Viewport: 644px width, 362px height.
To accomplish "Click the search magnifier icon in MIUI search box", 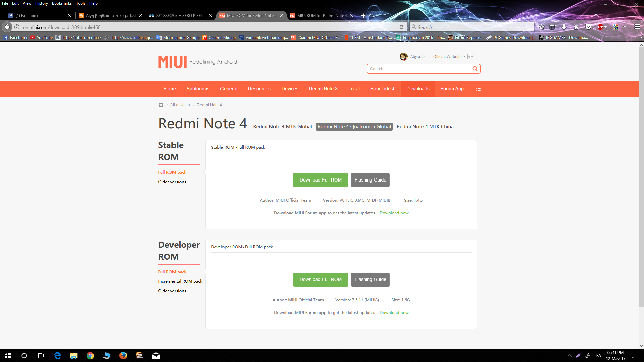I will (475, 69).
